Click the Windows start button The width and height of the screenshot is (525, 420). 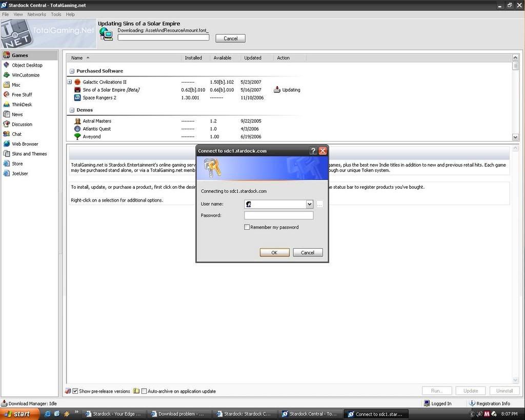click(19, 414)
